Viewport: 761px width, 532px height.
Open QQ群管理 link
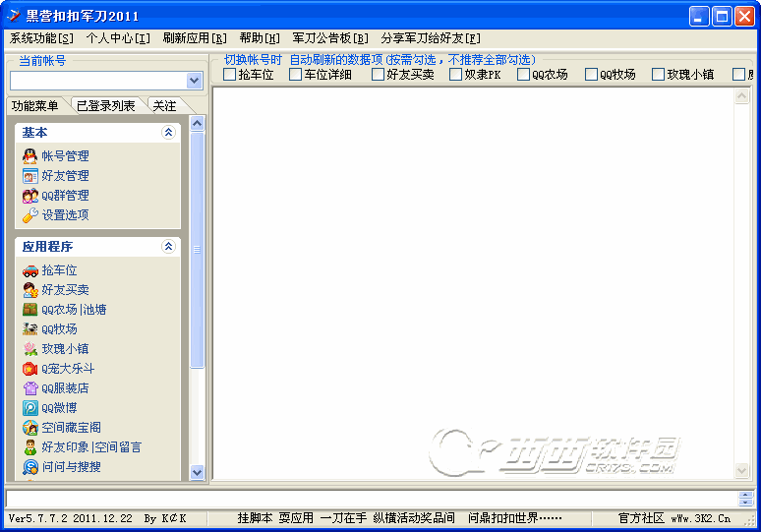65,196
